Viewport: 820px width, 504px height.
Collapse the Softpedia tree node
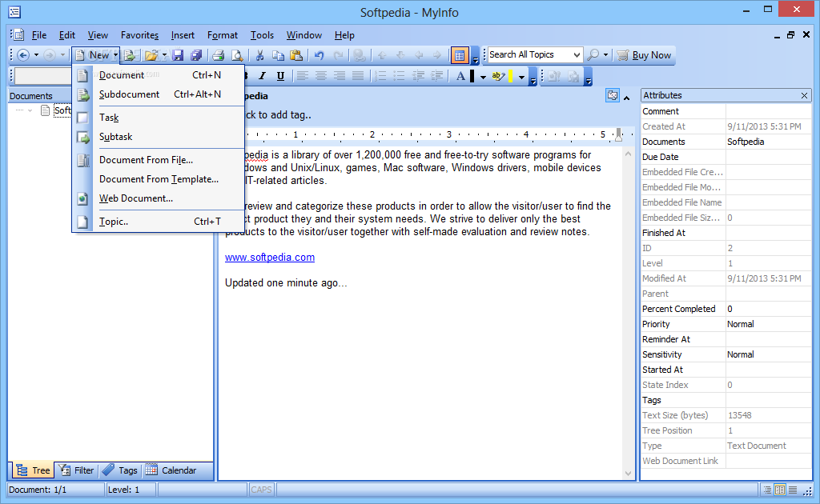[30, 110]
